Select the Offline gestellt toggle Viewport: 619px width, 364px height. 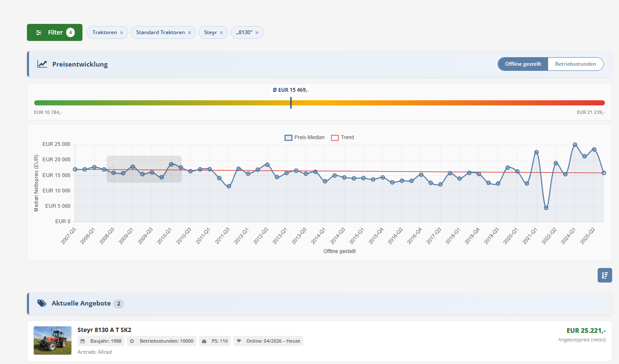(x=523, y=64)
